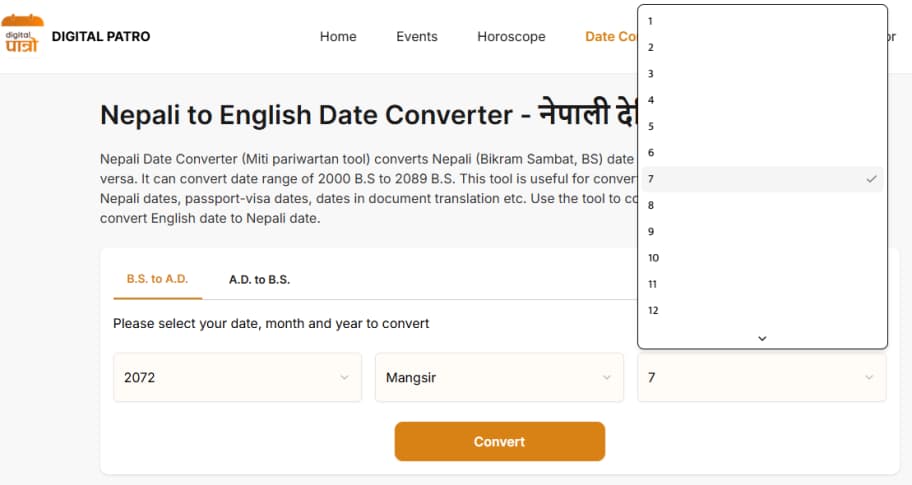
Task: Click the scroll-down chevron in day list
Action: pyautogui.click(x=763, y=338)
